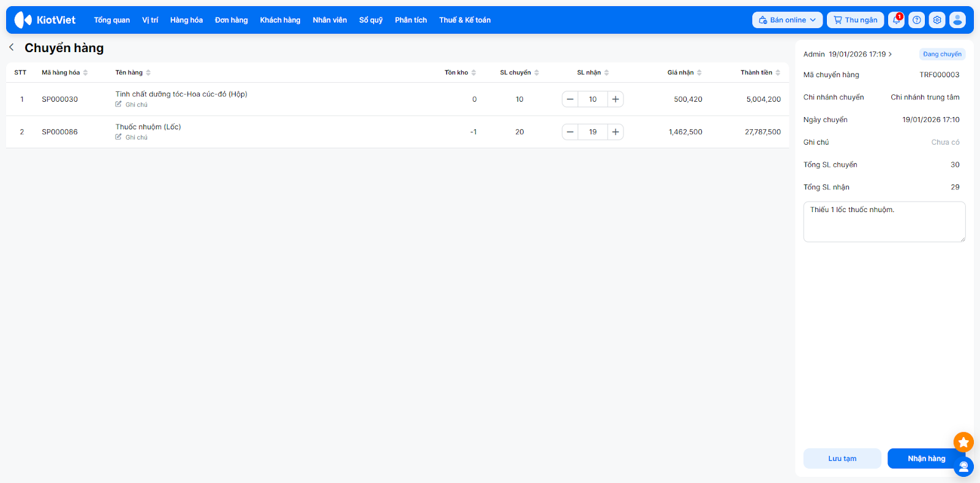Click the Thu ngân button
This screenshot has height=483, width=980.
[856, 20]
